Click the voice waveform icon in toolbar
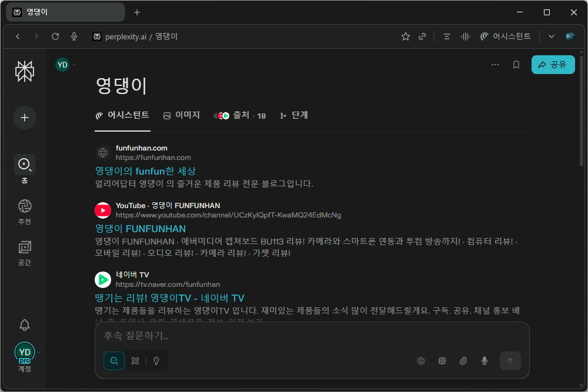 click(465, 36)
